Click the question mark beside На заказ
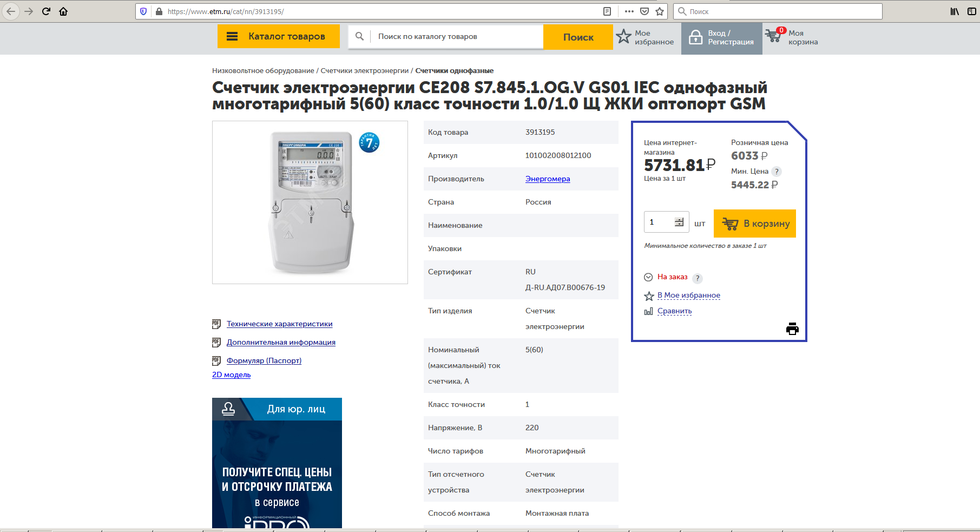Screen dimensions: 980x532 pyautogui.click(x=698, y=278)
